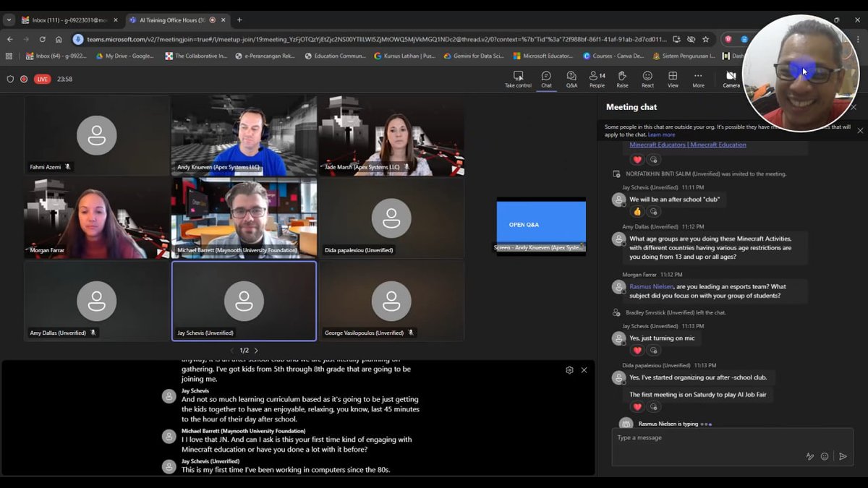Select Michael Barrett's video tile
This screenshot has width=868, height=488.
pyautogui.click(x=244, y=218)
